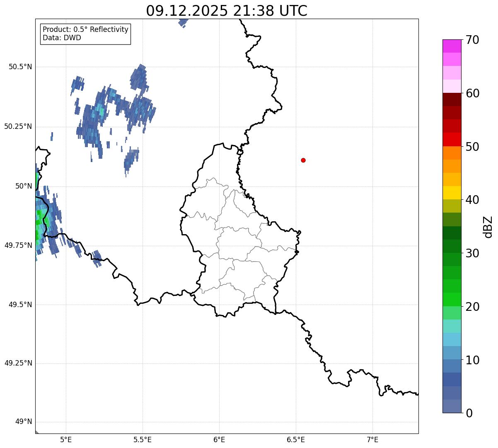This screenshot has width=498, height=448.
Task: Click the latitude label "50.5°N"
Action: click(20, 67)
